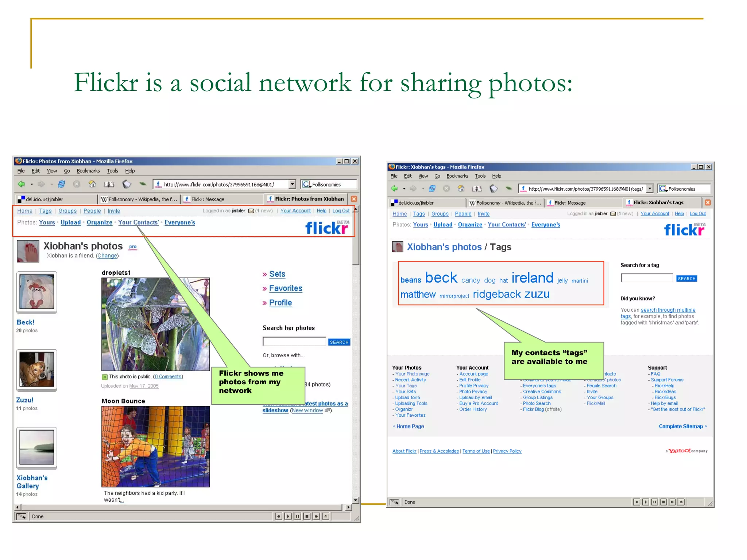The width and height of the screenshot is (747, 560).
Task: Click '0 Comments' link under droplets1
Action: [x=168, y=377]
